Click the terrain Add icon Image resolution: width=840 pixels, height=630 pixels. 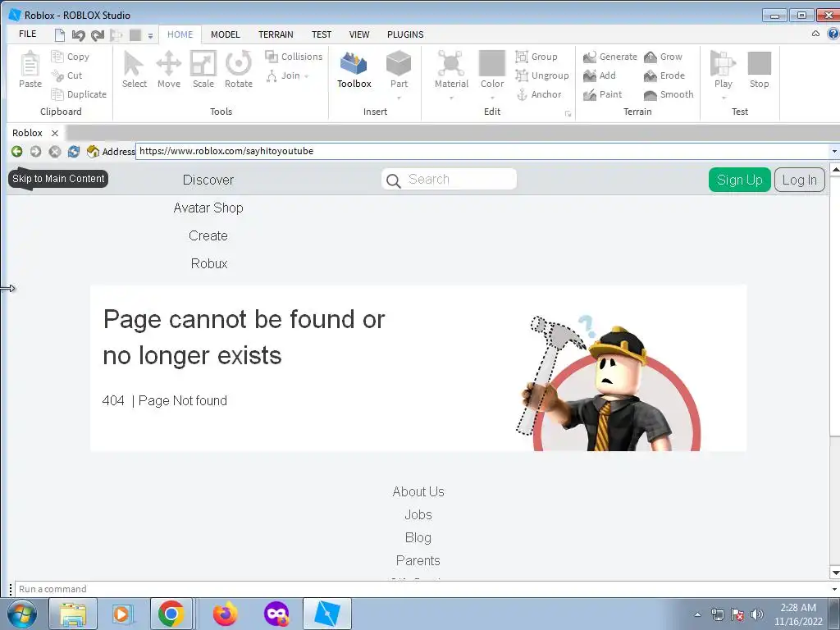click(x=590, y=75)
